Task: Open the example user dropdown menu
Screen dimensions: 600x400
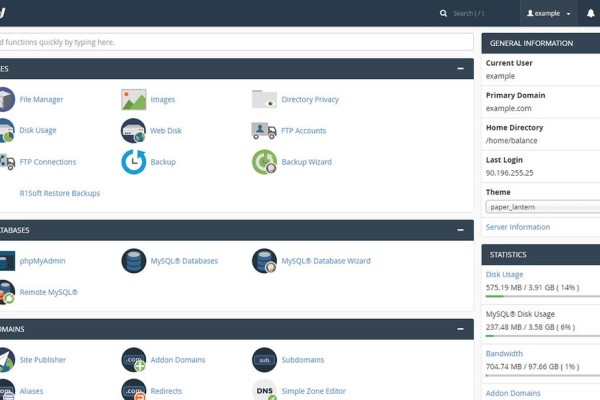Action: pyautogui.click(x=548, y=13)
